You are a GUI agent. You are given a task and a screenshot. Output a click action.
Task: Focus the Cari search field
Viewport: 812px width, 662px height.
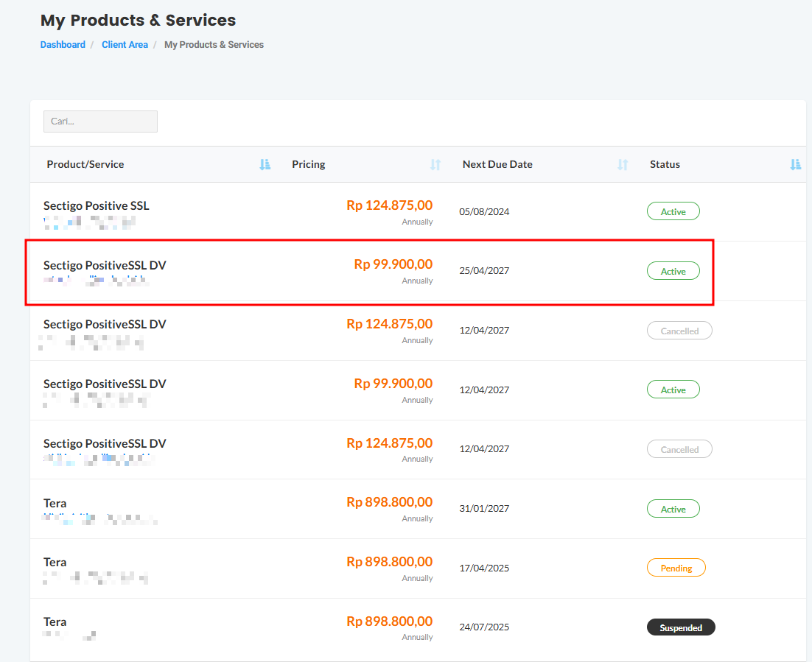point(100,121)
